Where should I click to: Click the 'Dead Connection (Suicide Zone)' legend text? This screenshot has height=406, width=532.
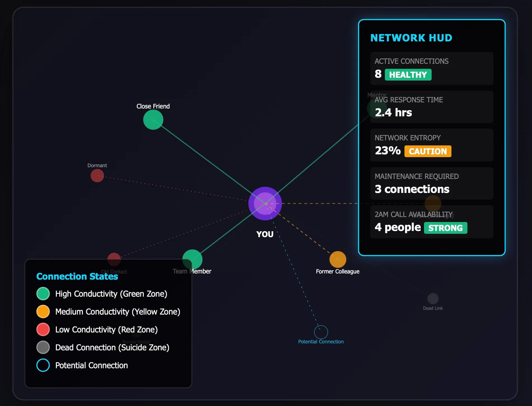click(112, 348)
